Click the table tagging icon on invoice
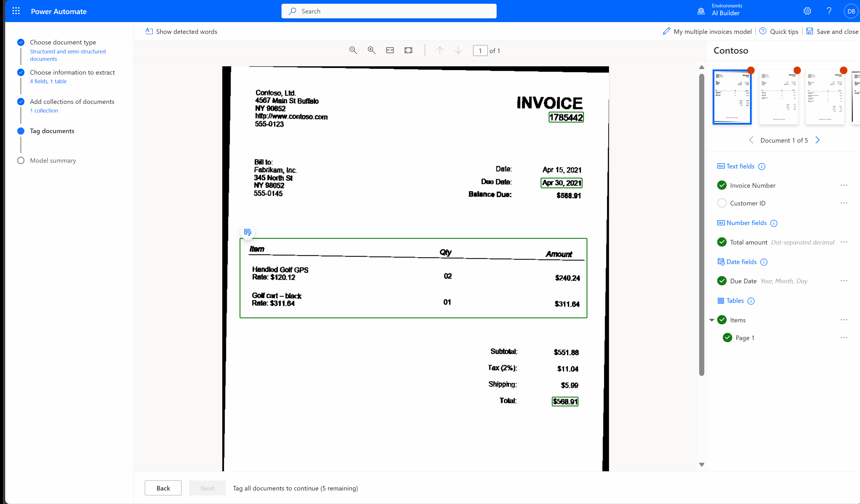Screen dimensions: 860x504 click(x=247, y=232)
